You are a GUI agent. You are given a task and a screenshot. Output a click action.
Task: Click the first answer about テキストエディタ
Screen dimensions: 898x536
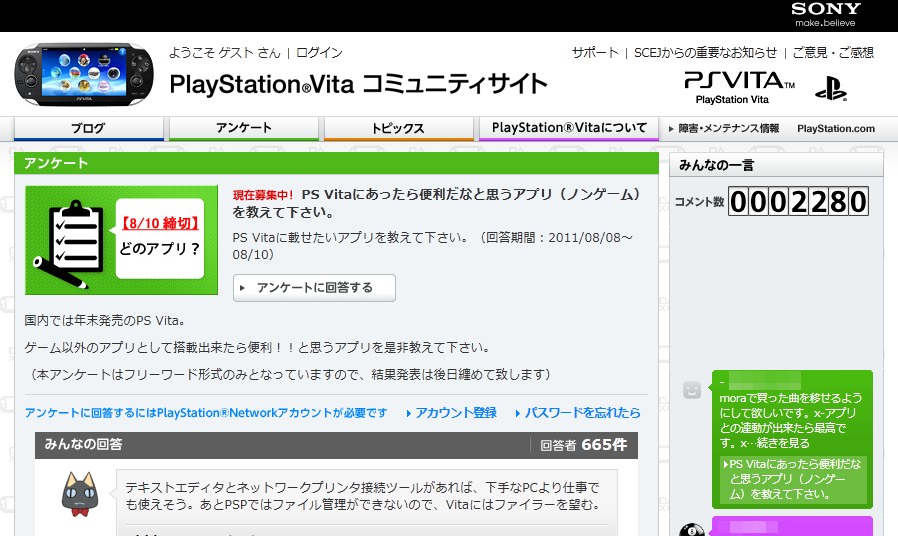[363, 496]
